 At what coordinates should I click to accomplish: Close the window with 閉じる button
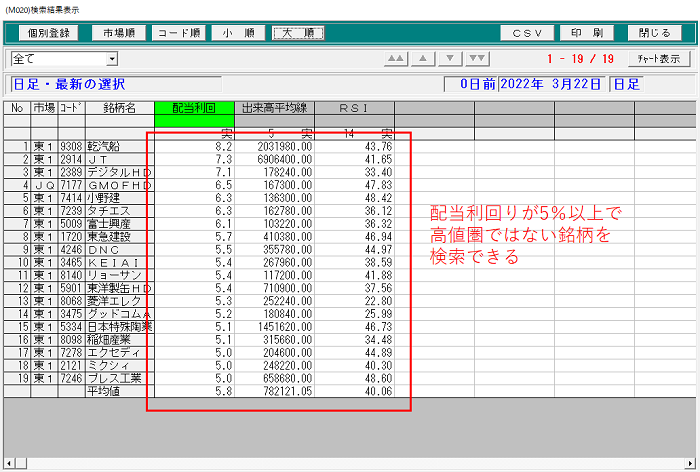click(x=655, y=33)
